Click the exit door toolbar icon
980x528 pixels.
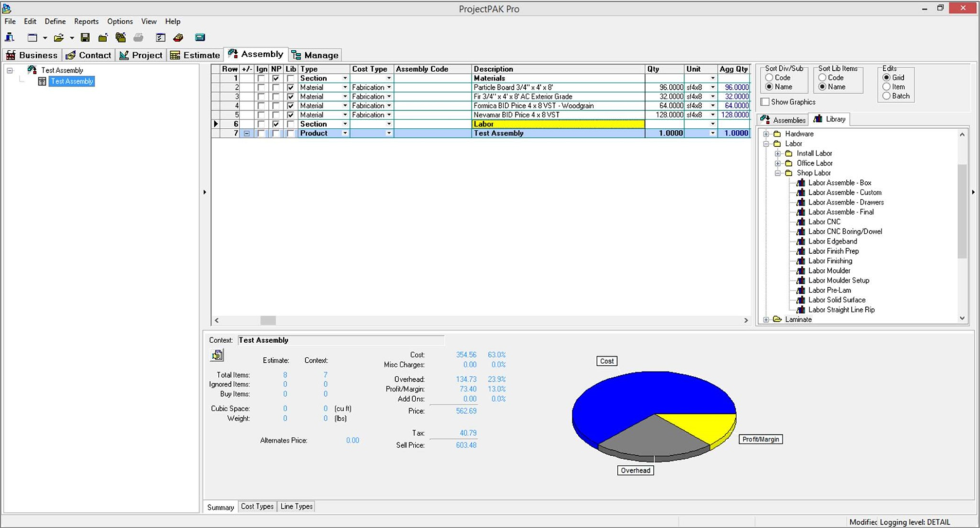(x=10, y=37)
